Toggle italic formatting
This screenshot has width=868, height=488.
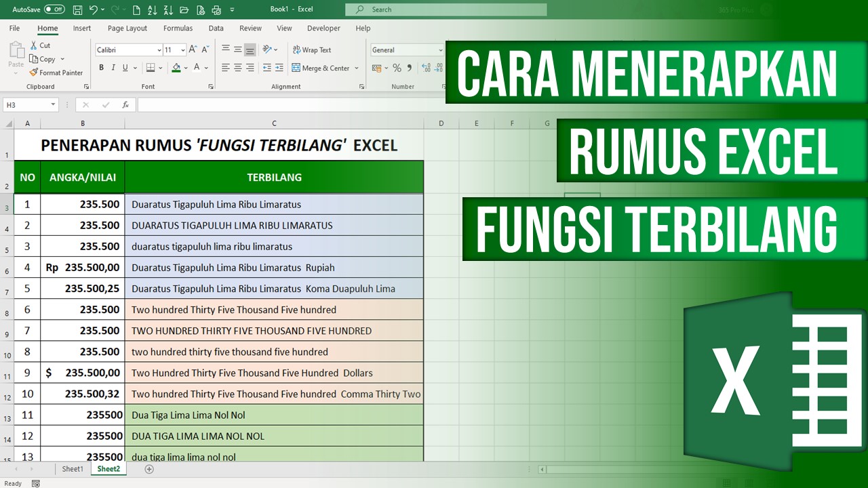(113, 68)
